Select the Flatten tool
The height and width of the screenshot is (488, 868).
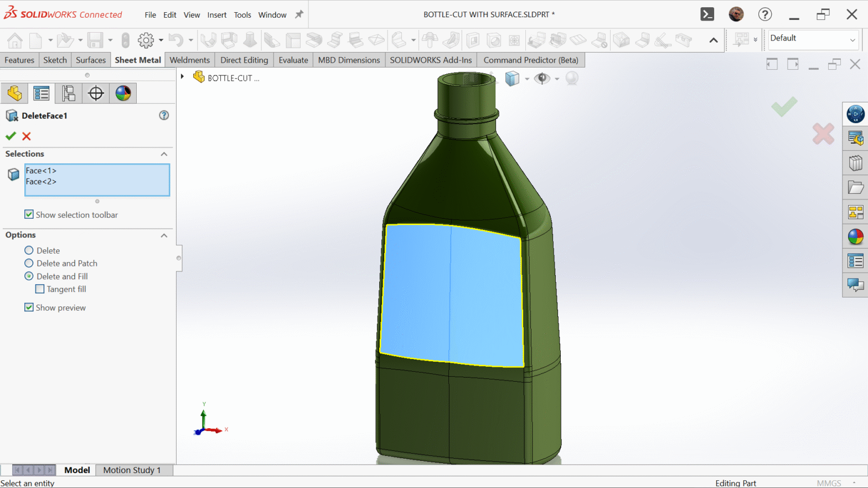578,40
